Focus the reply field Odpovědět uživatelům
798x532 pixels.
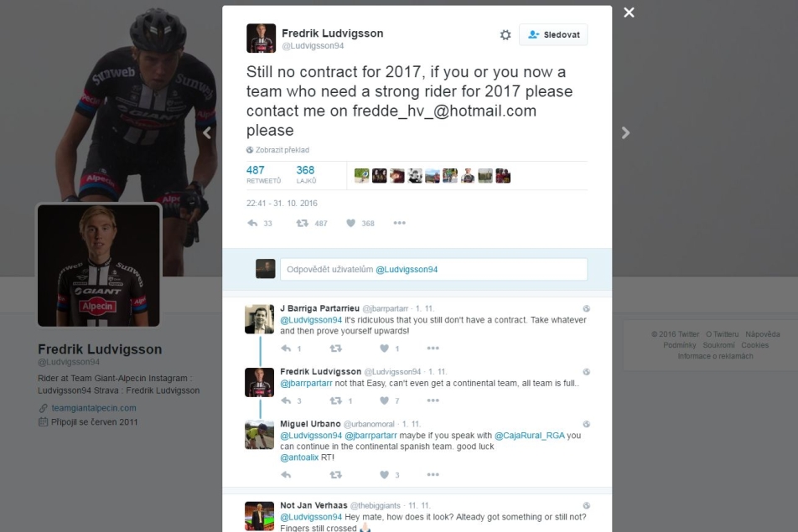click(x=433, y=269)
